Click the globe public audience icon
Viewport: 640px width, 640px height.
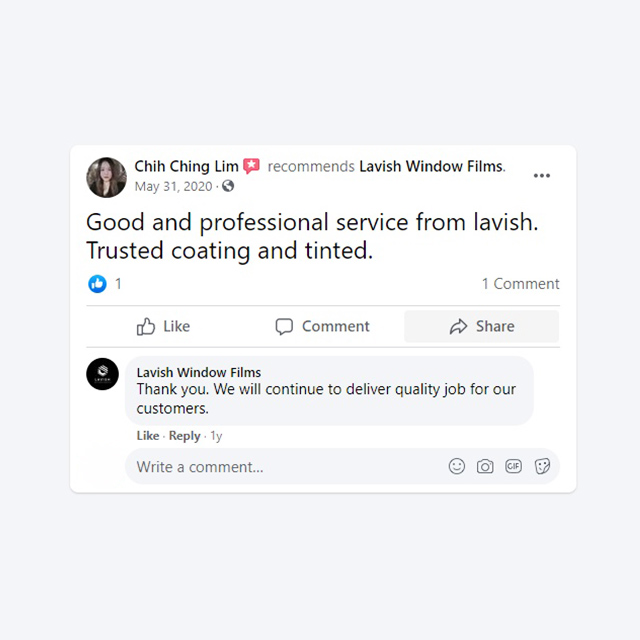tap(228, 186)
